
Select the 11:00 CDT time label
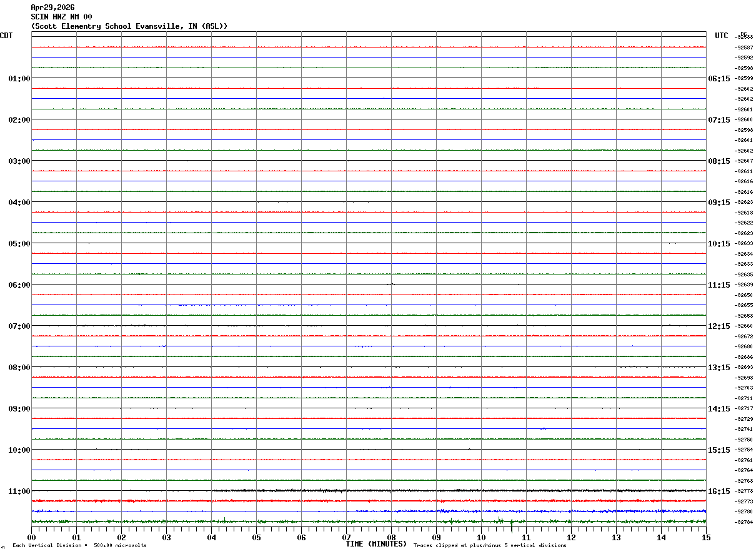point(19,491)
